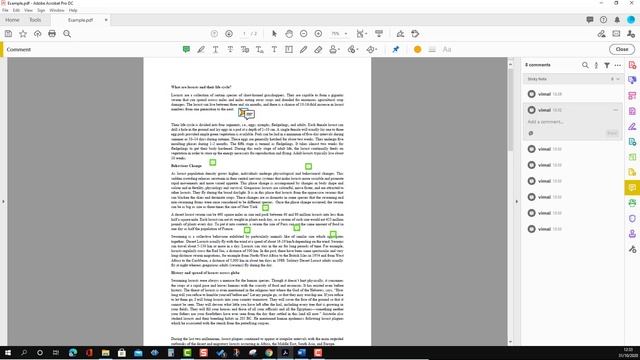Filter comments with the funnel icon
This screenshot has height=360, width=640.
pyautogui.click(x=607, y=65)
